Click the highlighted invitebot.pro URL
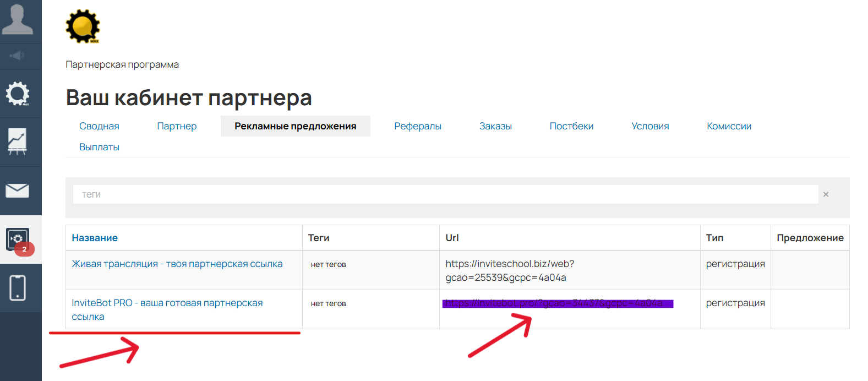Screen dimensions: 868x381 [558, 303]
